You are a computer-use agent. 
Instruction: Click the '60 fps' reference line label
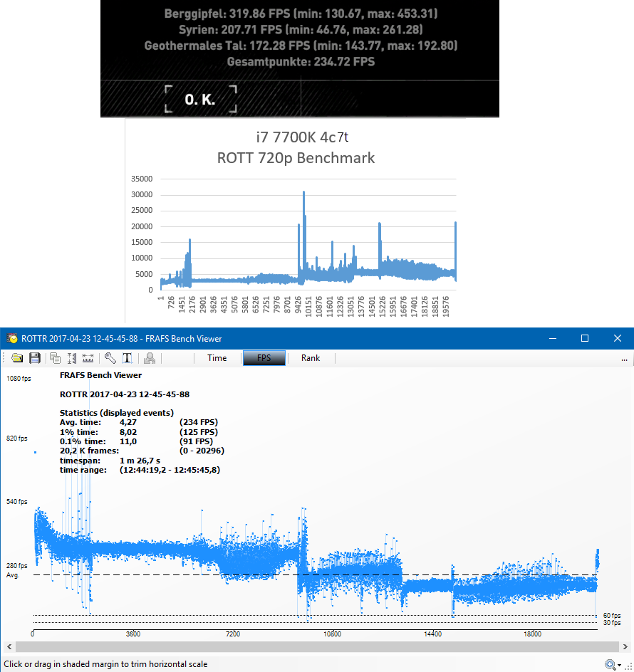612,616
